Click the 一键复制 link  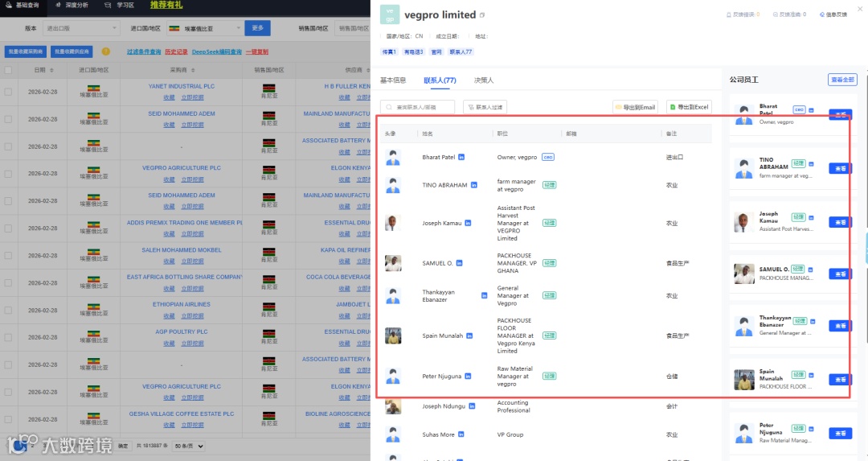(257, 51)
